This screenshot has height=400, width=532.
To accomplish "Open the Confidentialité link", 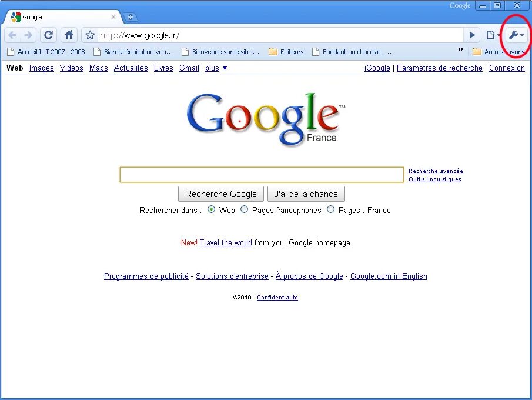I will (277, 298).
